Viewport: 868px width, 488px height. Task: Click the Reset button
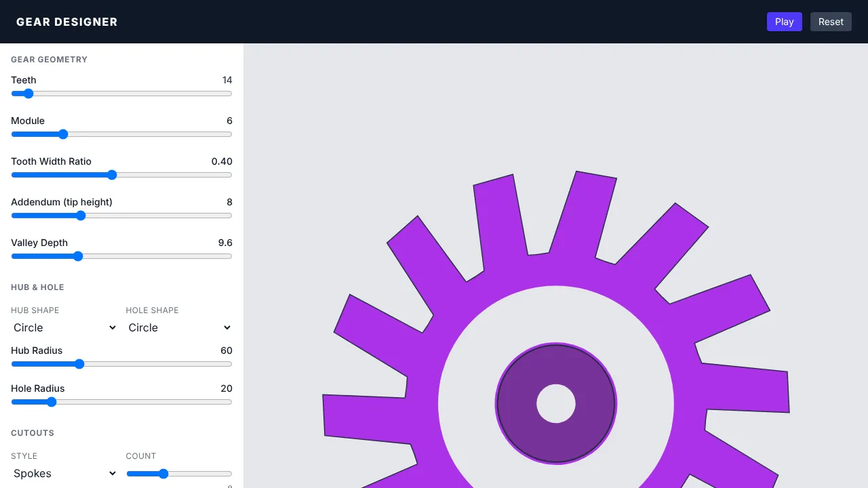click(x=831, y=22)
